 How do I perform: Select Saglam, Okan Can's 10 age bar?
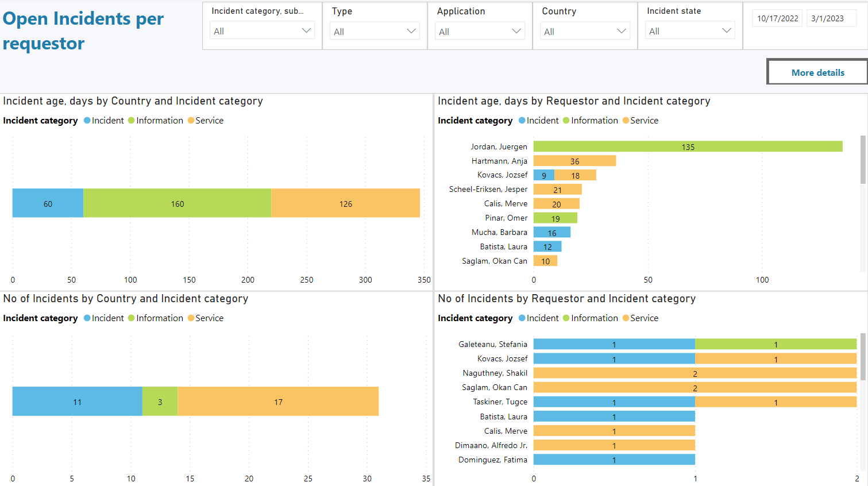point(545,261)
